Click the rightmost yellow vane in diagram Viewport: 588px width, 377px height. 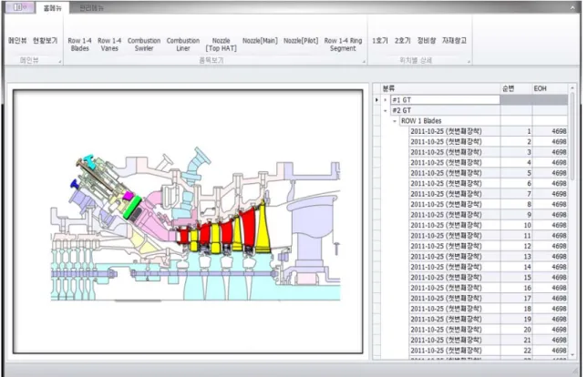click(263, 229)
